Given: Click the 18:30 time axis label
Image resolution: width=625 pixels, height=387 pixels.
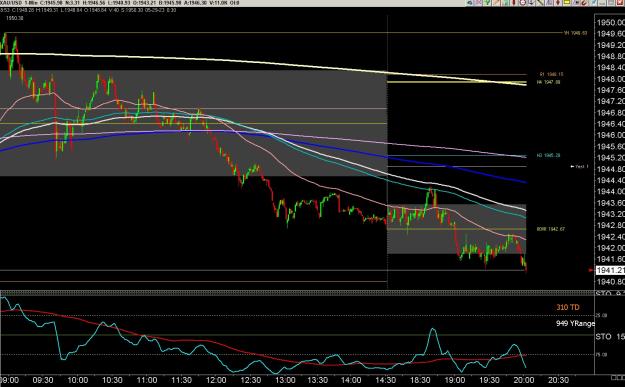Looking at the screenshot, I should click(x=420, y=380).
